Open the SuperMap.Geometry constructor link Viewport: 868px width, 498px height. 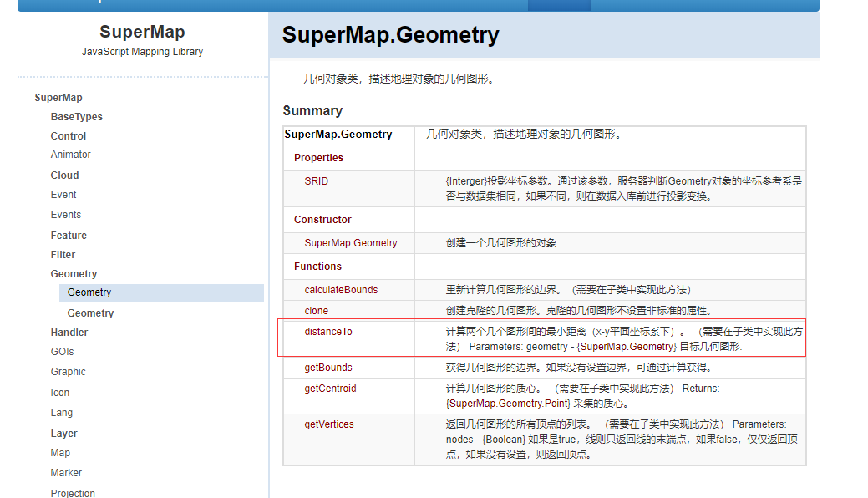351,242
